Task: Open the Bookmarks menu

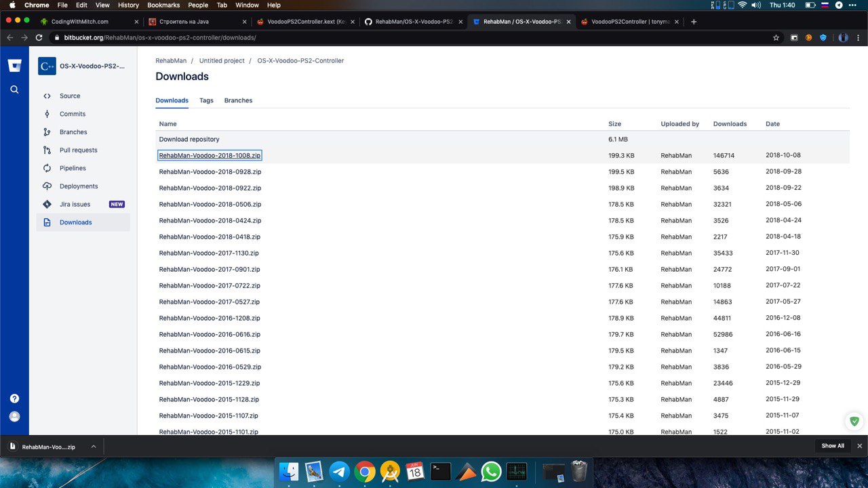Action: coord(163,5)
